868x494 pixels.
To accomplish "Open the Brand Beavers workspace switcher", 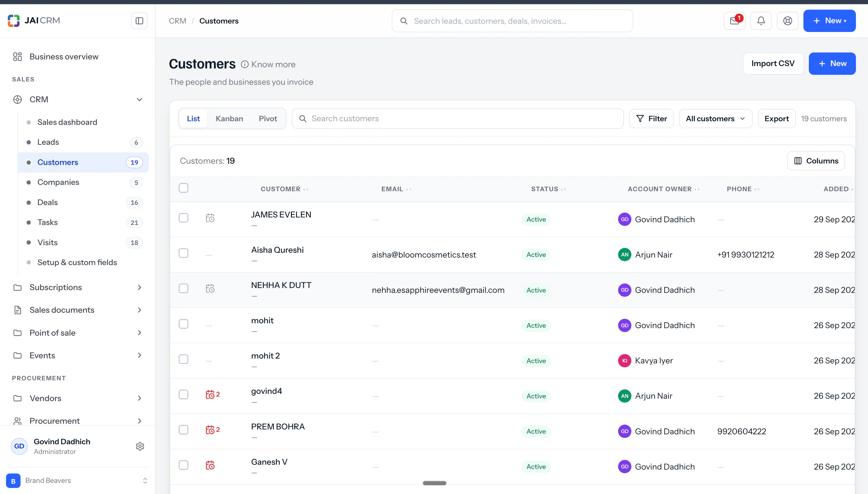I will coord(77,480).
